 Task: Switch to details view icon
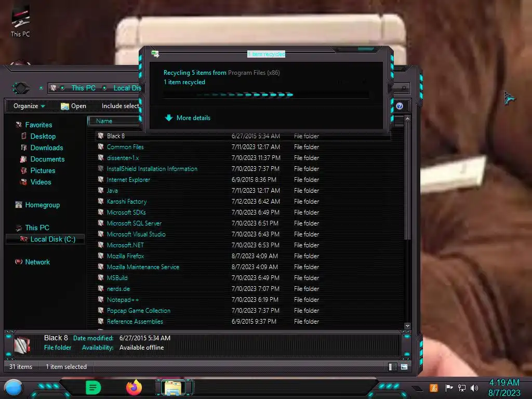(x=392, y=367)
